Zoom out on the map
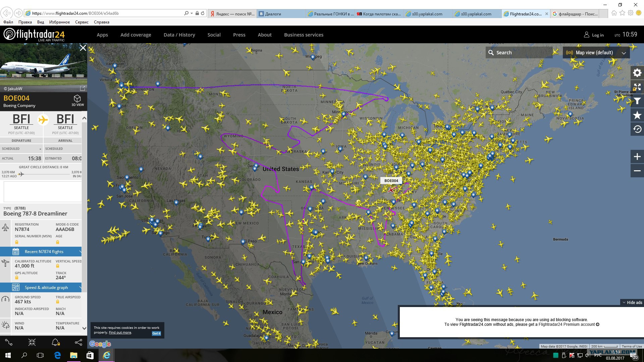The width and height of the screenshot is (644, 362). [x=637, y=171]
